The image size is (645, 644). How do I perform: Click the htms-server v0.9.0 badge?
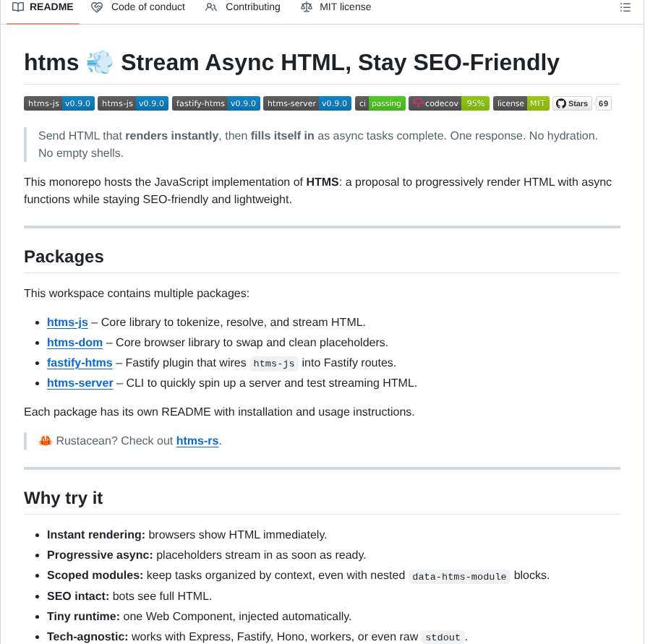point(307,103)
